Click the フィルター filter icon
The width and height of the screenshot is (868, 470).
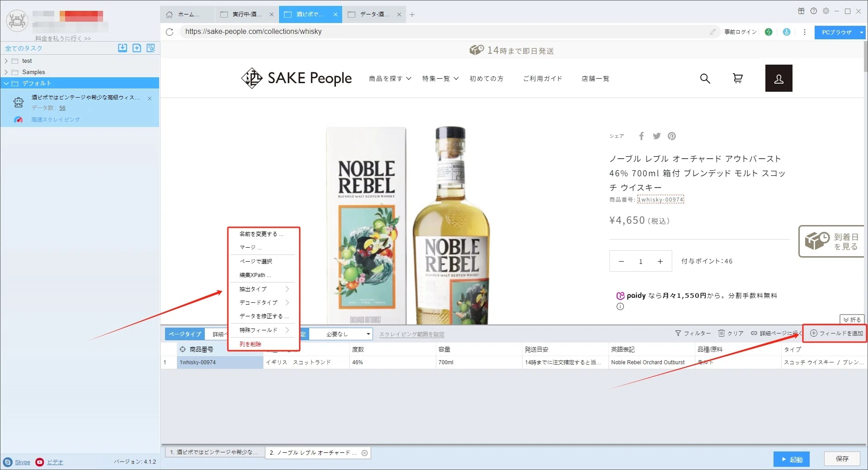click(x=678, y=333)
